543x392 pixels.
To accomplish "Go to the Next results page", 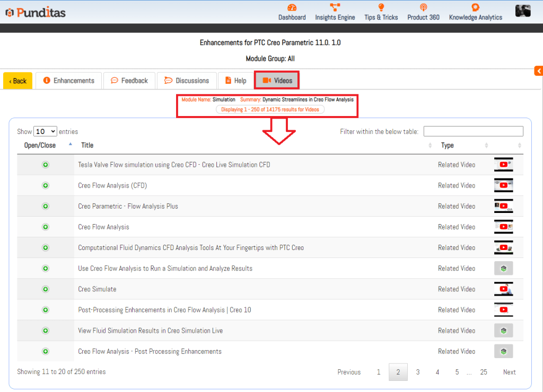I will [509, 372].
